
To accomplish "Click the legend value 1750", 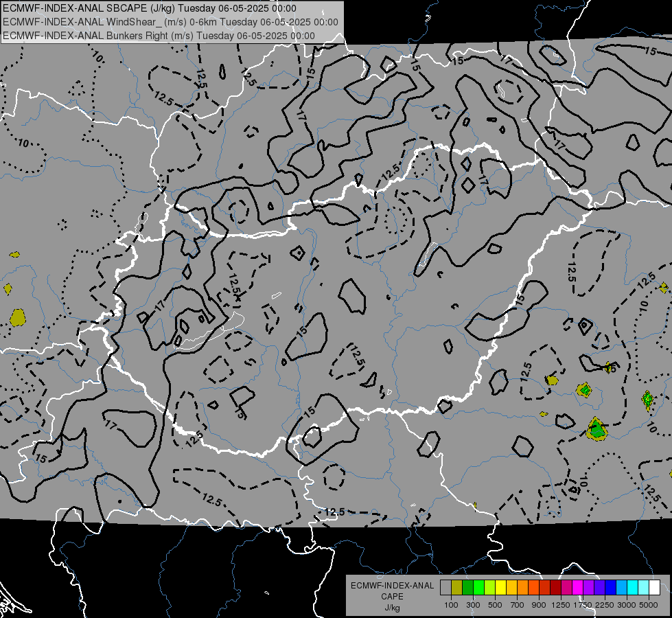I will (583, 605).
